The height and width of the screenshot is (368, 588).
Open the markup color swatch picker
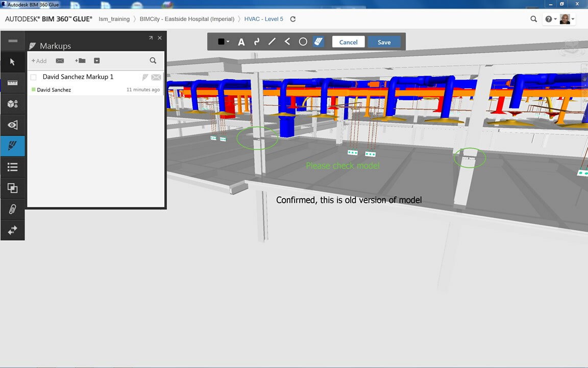pyautogui.click(x=222, y=42)
